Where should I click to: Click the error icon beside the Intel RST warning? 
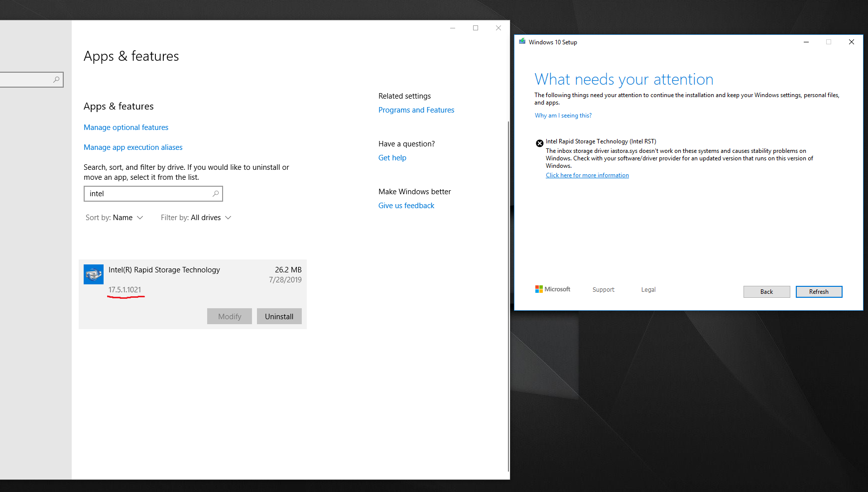coord(539,143)
